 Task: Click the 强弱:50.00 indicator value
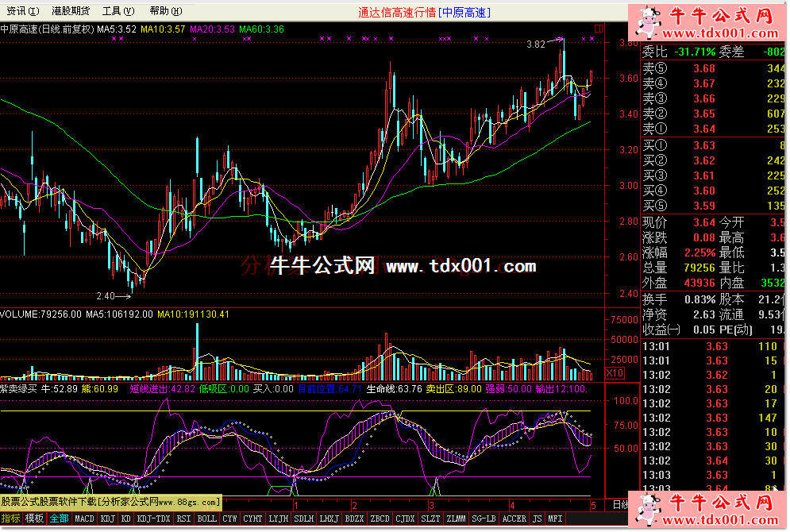(508, 389)
